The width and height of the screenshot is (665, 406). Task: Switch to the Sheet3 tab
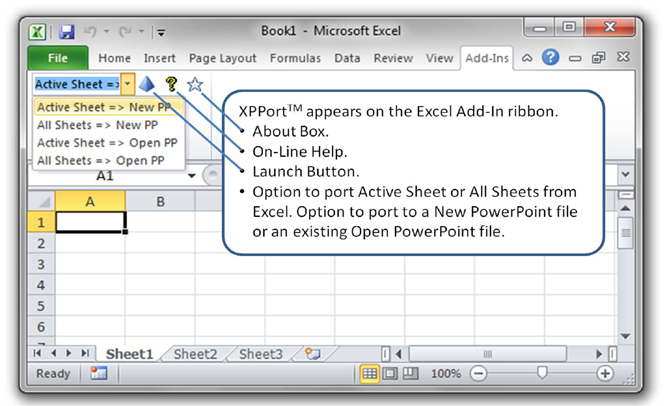click(260, 354)
